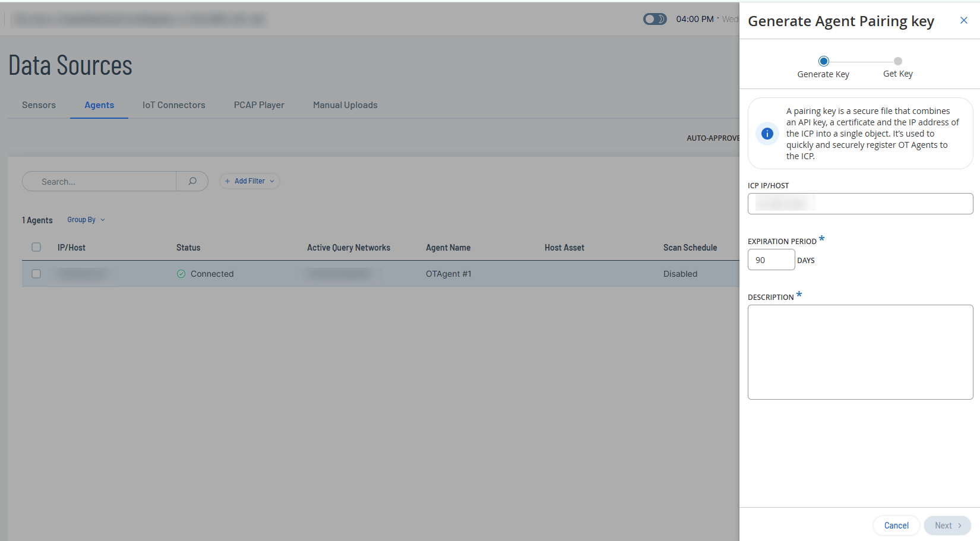
Task: Click the green Connected status icon
Action: [181, 274]
